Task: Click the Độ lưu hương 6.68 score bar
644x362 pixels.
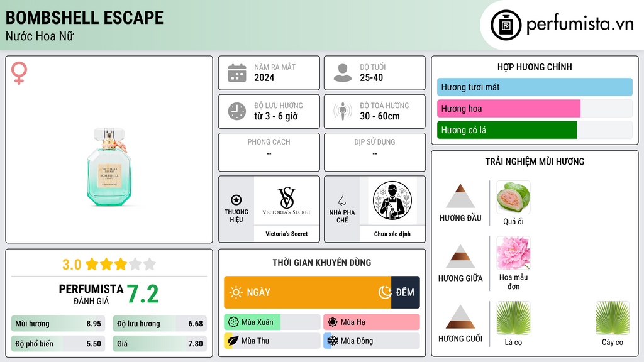Action: click(x=160, y=324)
